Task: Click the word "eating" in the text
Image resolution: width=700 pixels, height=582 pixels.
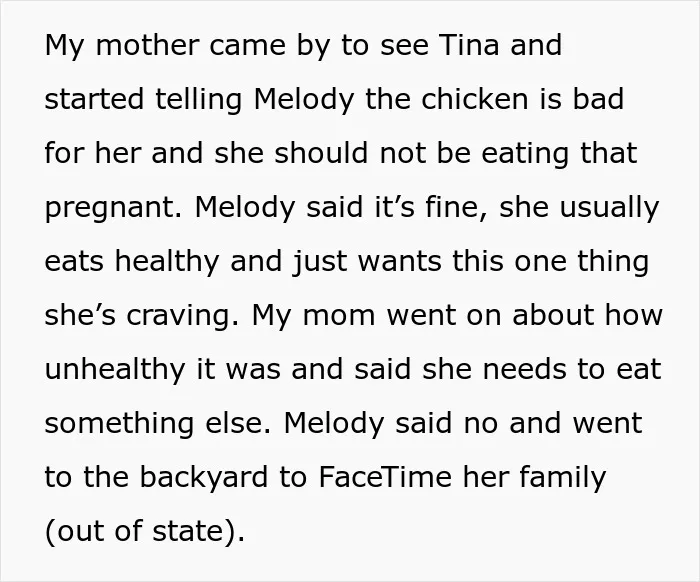Action: point(525,154)
